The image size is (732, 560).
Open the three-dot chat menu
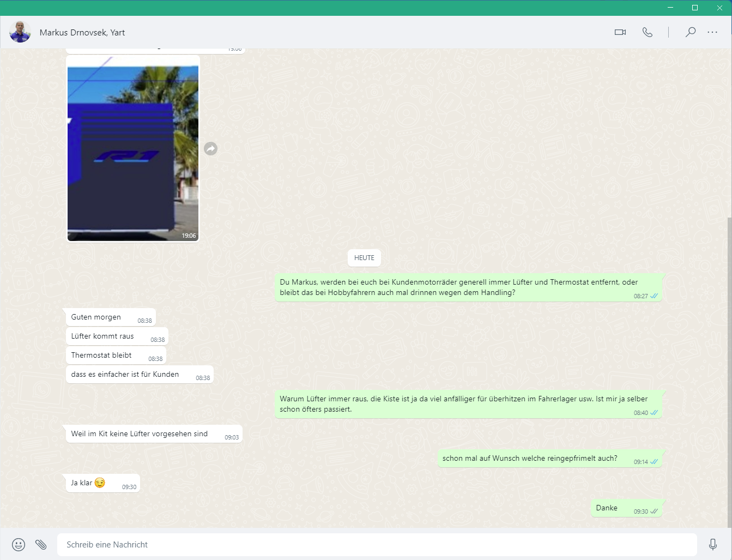pyautogui.click(x=712, y=32)
